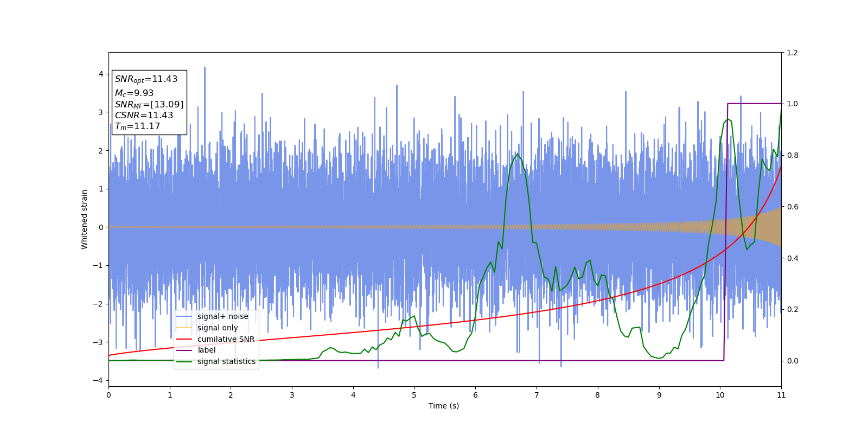The image size is (868, 434).
Task: Click the SNRopt=11.43 annotation text
Action: (x=146, y=79)
